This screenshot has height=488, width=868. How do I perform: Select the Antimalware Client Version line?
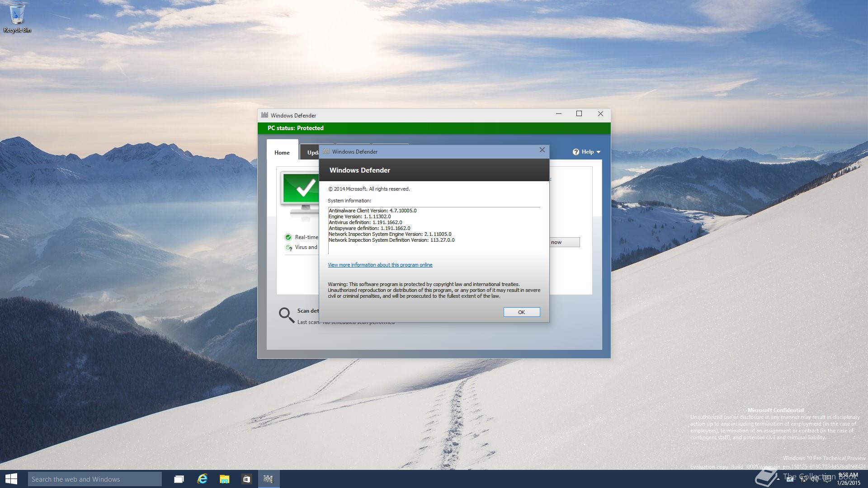373,211
